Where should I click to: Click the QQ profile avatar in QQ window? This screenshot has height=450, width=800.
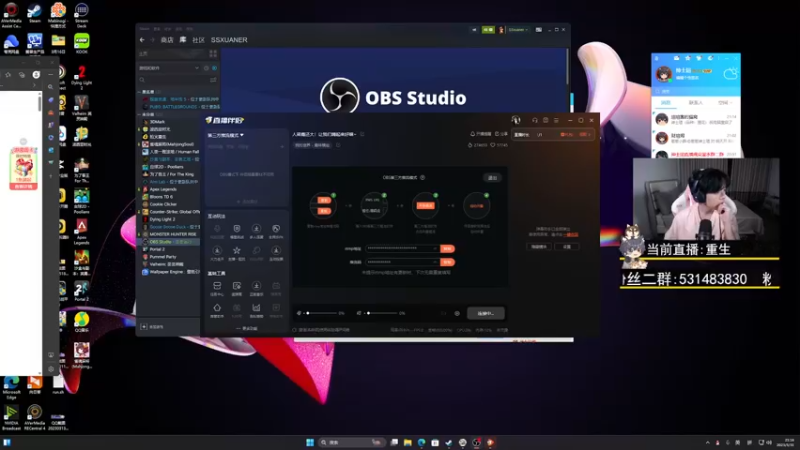[x=664, y=74]
